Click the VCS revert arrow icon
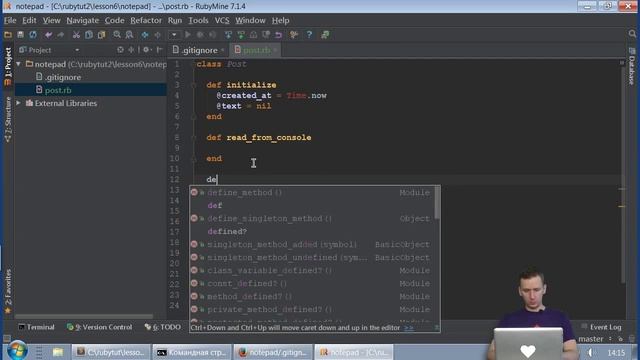This screenshot has height=360, width=640. click(x=278, y=35)
